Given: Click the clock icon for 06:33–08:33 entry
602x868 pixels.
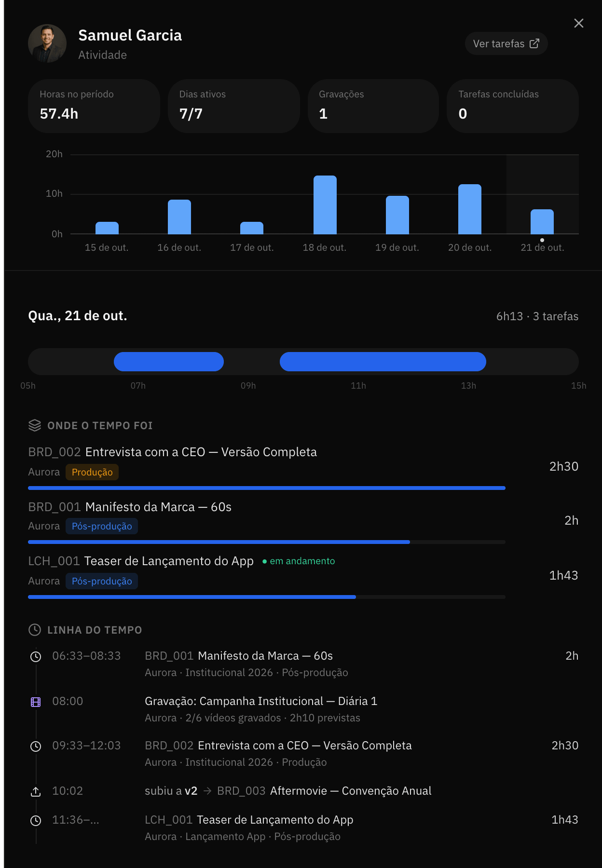Looking at the screenshot, I should [x=36, y=656].
